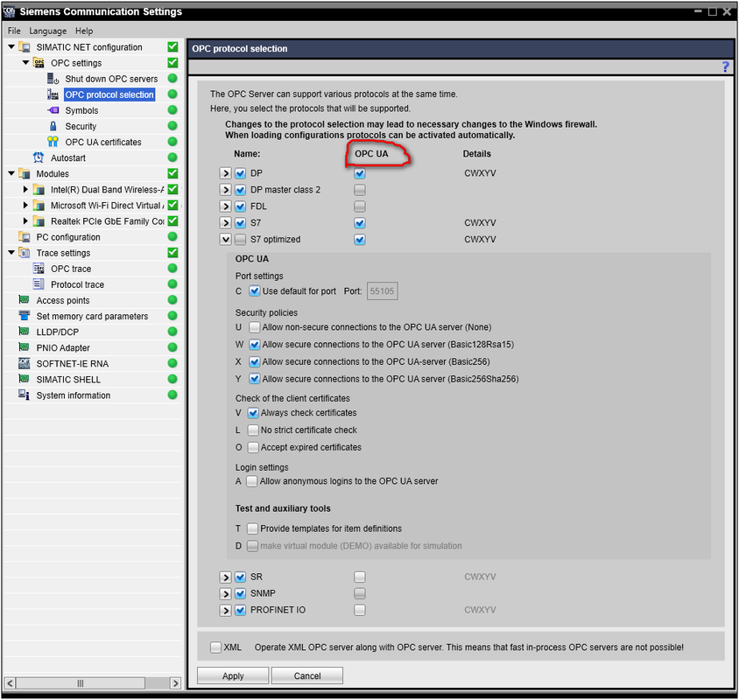Expand the DP master class 2 row
This screenshot has height=700, width=739.
pos(225,190)
